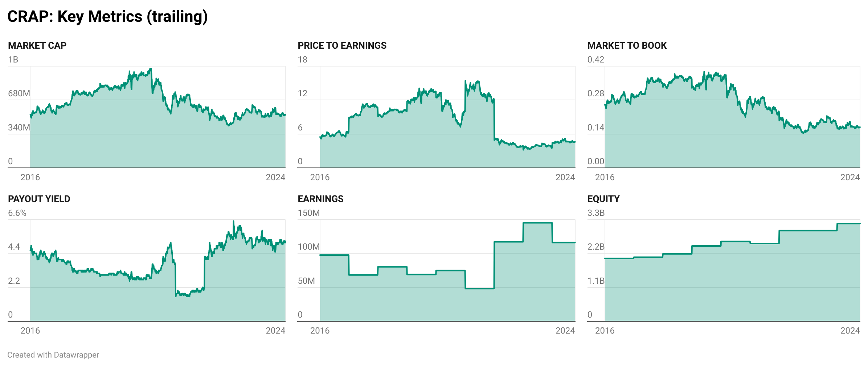Click the 680M label on Market Cap axis
The height and width of the screenshot is (367, 868).
[19, 93]
